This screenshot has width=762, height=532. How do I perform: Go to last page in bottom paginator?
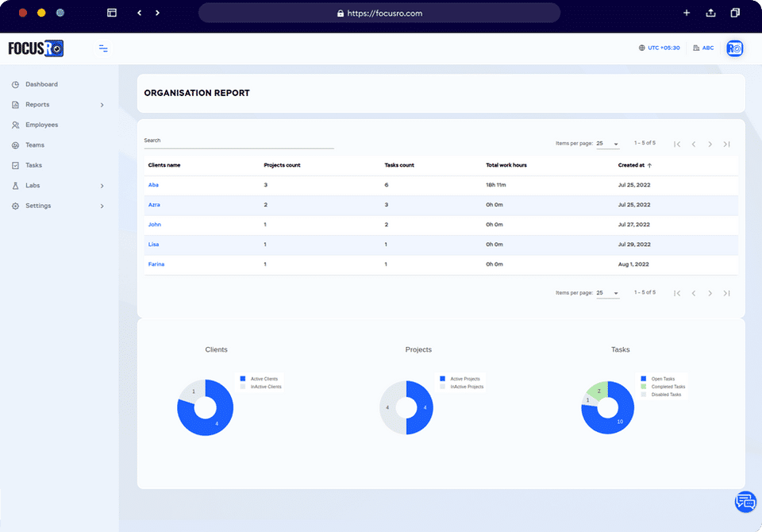click(726, 293)
